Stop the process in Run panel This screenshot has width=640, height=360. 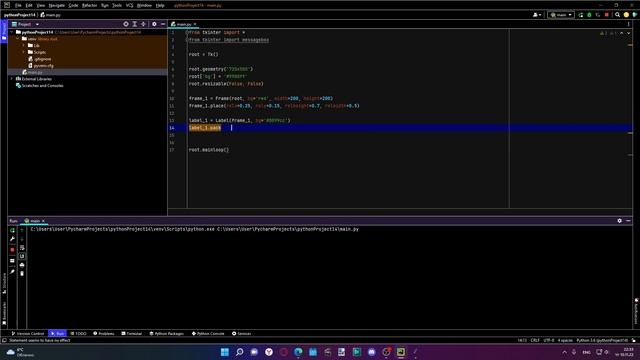pyautogui.click(x=12, y=250)
